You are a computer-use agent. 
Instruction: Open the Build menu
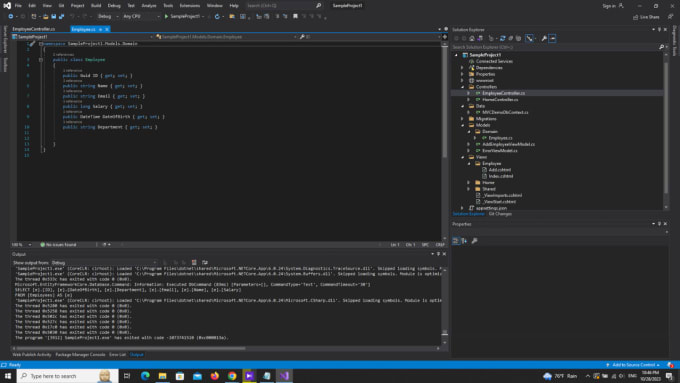(96, 6)
